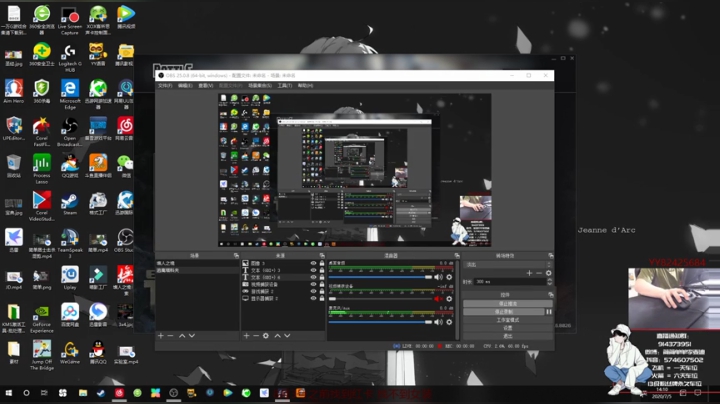Toggle visibility eye of Text (GDI+) 4 source
The width and height of the screenshot is (720, 404).
point(314,277)
